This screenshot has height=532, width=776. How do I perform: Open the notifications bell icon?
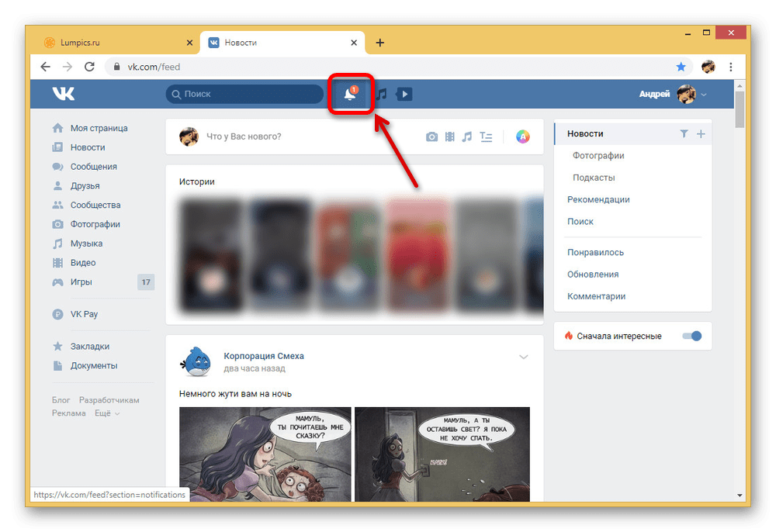[x=351, y=93]
